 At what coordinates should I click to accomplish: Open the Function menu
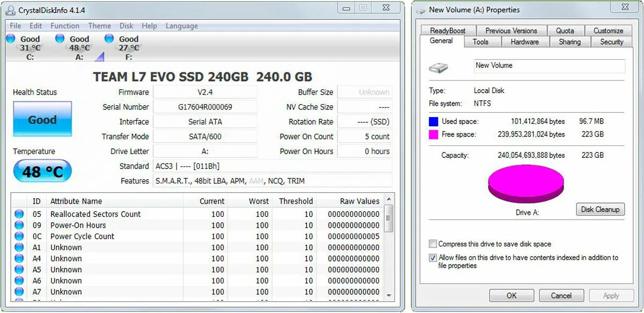(65, 26)
